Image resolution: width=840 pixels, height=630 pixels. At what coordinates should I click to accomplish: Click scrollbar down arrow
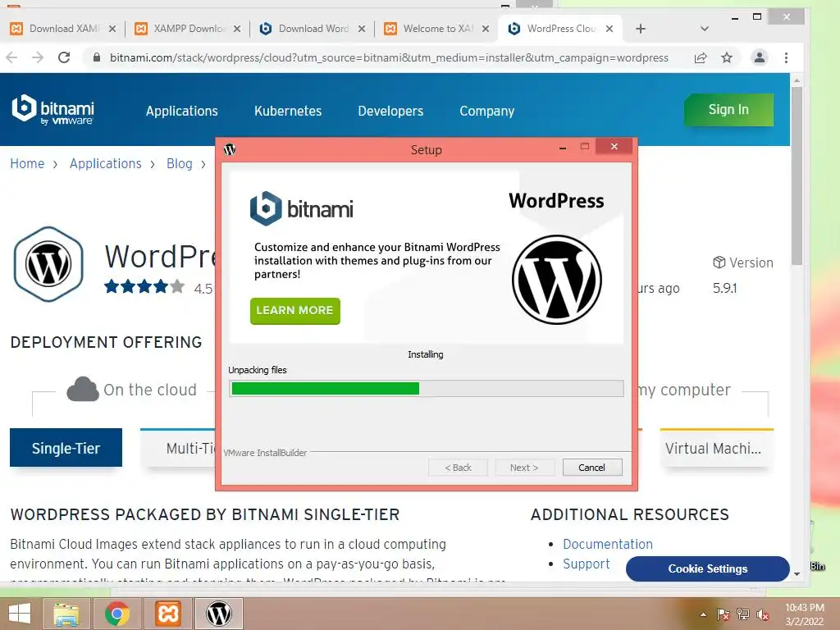pos(797,573)
